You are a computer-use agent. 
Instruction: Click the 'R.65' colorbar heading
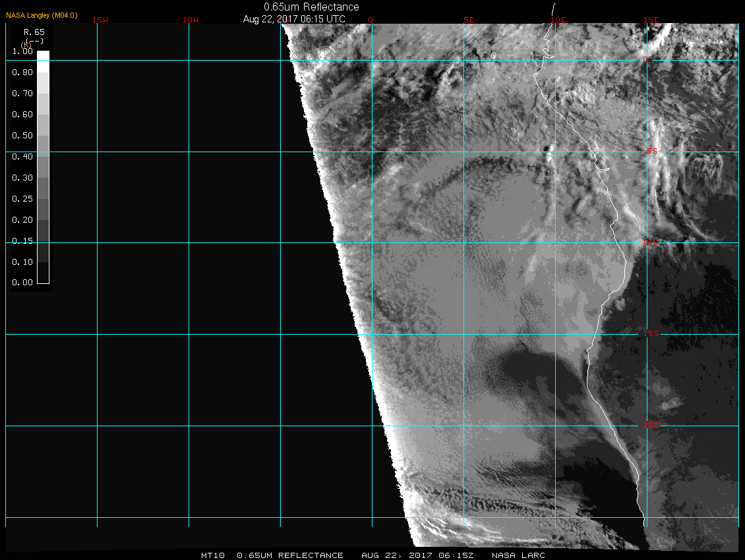[34, 32]
